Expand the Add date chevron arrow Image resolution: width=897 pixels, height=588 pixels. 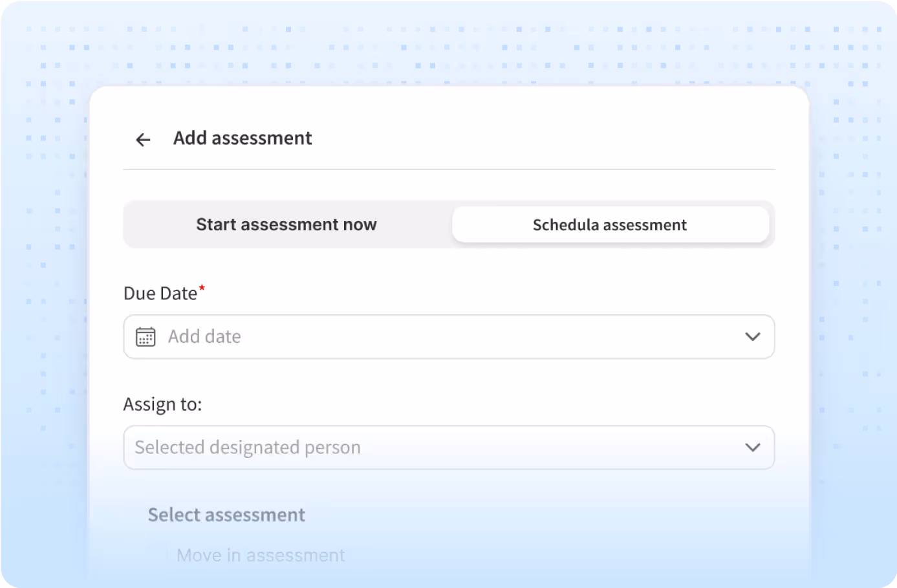coord(752,336)
